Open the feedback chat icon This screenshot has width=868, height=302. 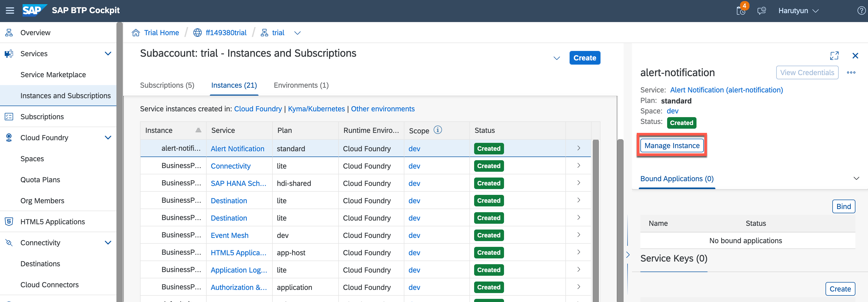click(762, 11)
